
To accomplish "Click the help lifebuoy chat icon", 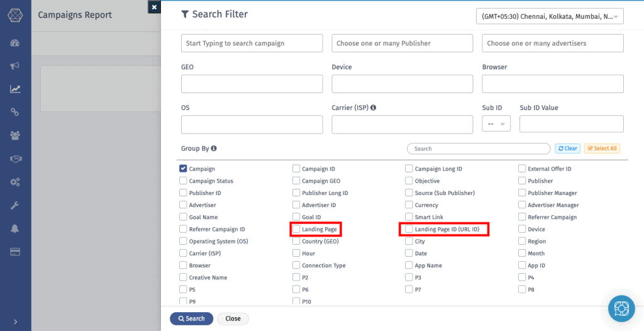I will coord(621,308).
